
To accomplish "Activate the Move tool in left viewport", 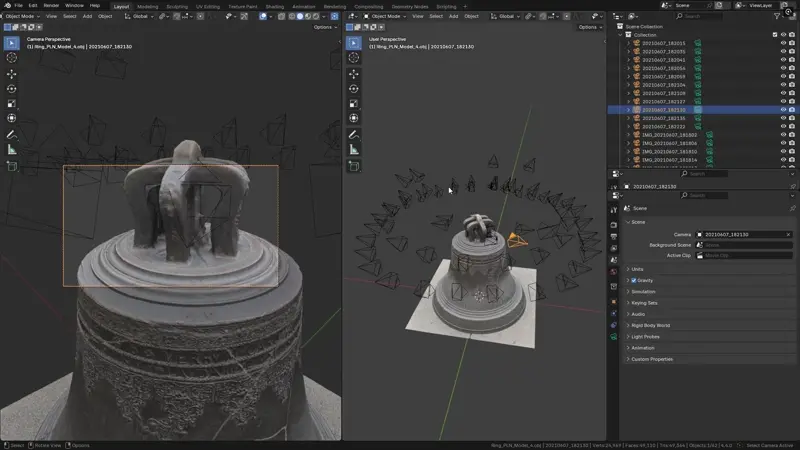I will point(11,74).
